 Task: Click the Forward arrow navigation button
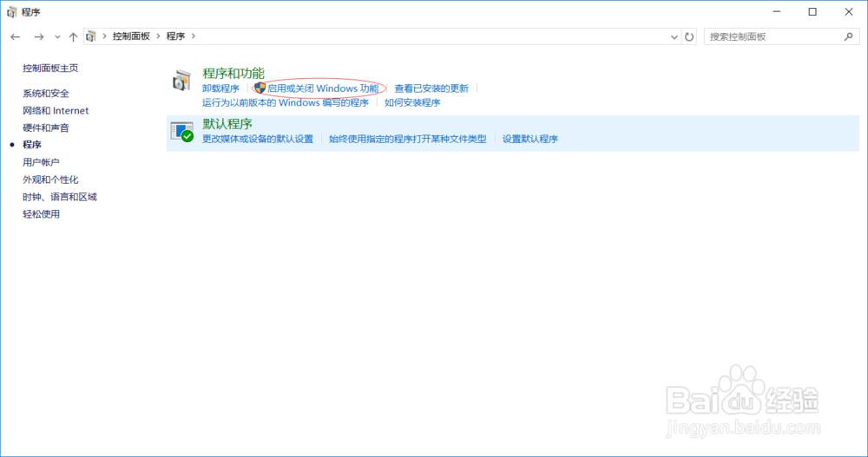click(x=39, y=36)
